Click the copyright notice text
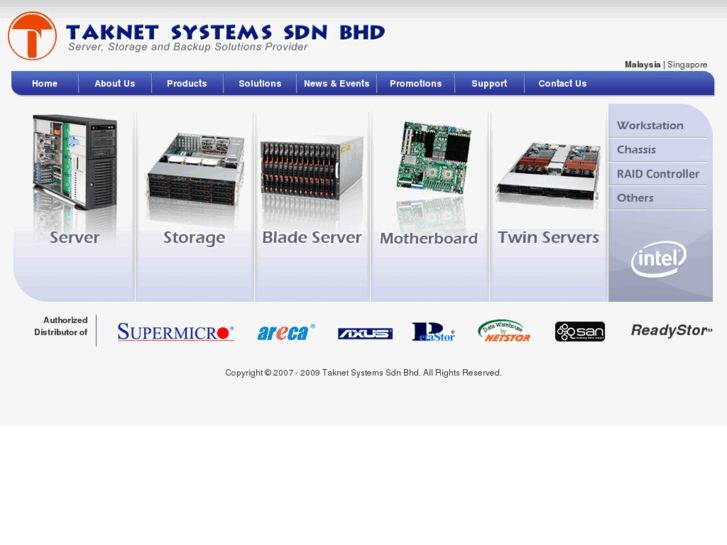727x545 pixels. tap(363, 373)
